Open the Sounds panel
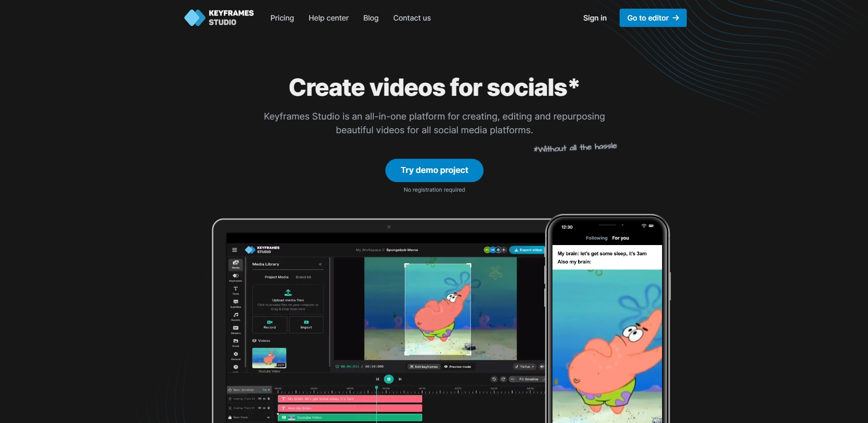 tap(235, 315)
